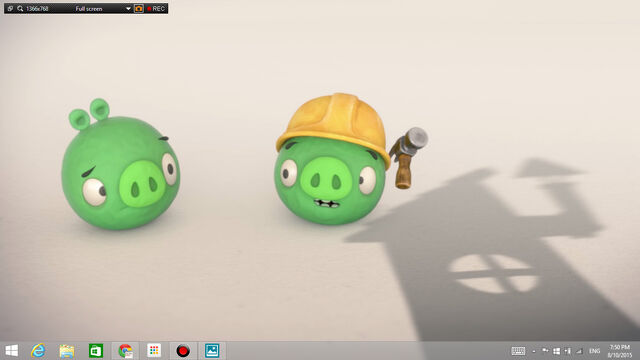Click the REC button to start recording
Image resolution: width=640 pixels, height=360 pixels.
pos(156,9)
